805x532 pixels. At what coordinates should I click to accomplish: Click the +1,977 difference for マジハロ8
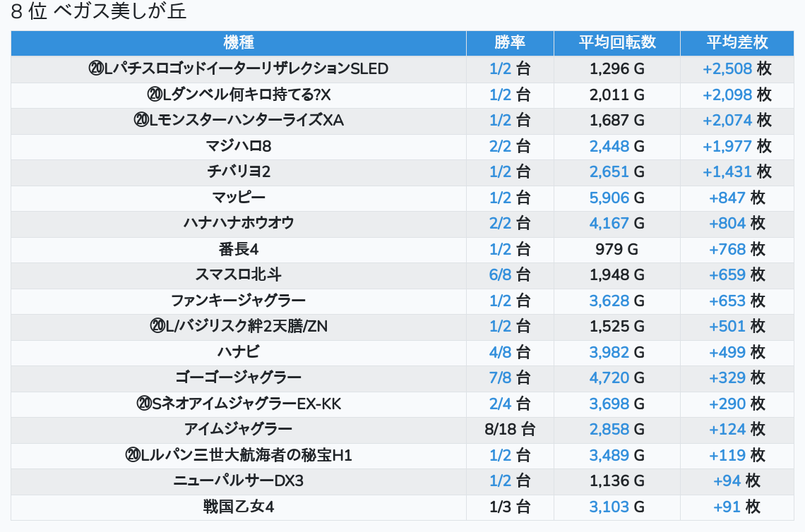(x=727, y=146)
